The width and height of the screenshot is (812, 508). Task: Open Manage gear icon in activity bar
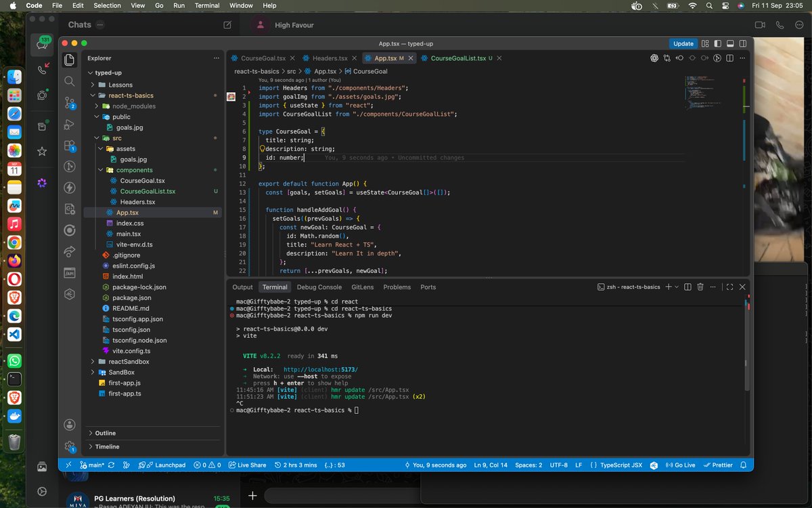(69, 446)
